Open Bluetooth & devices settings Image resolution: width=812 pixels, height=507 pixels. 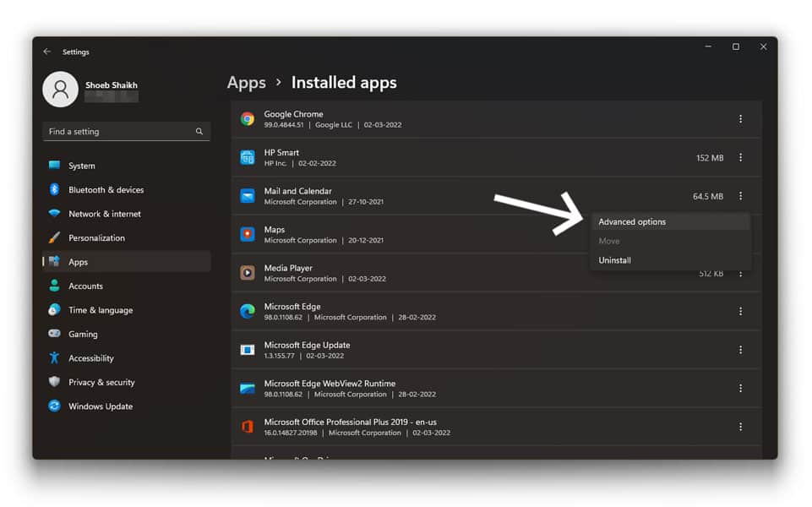click(127, 189)
